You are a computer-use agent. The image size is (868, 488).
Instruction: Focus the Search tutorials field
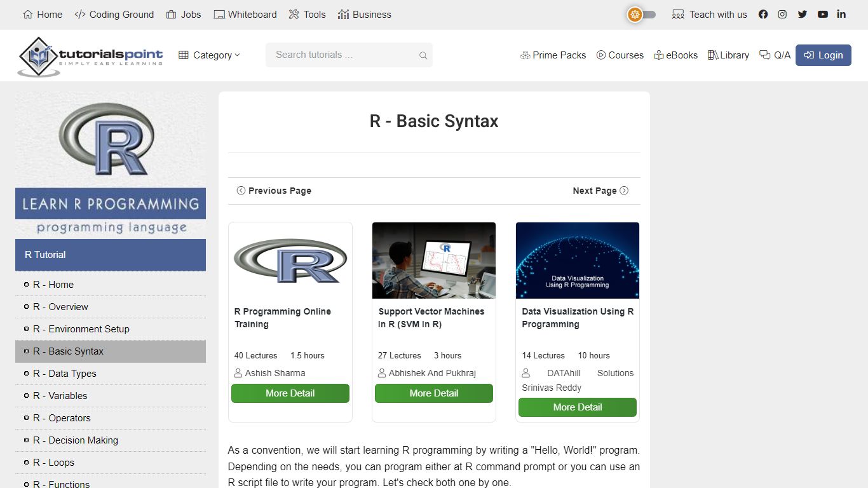pyautogui.click(x=349, y=55)
